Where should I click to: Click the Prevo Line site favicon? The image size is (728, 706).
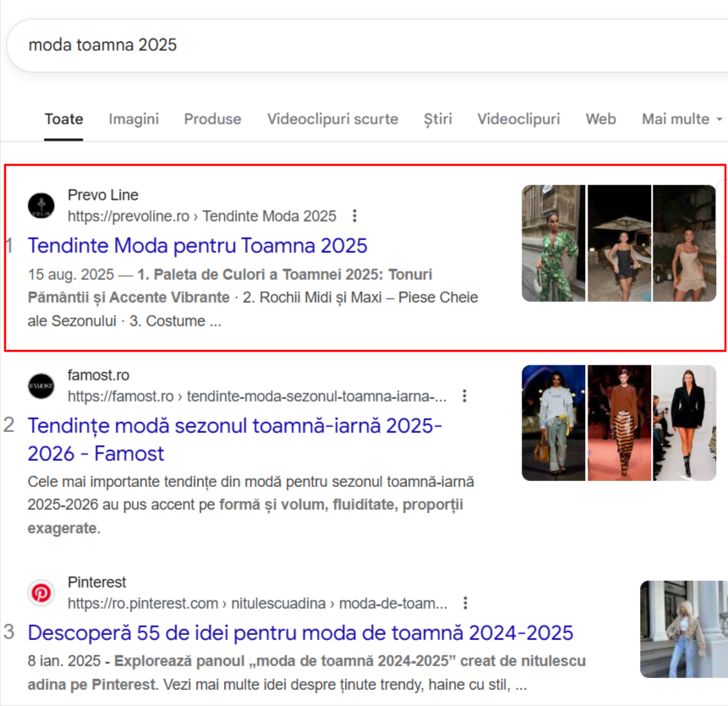(x=41, y=205)
